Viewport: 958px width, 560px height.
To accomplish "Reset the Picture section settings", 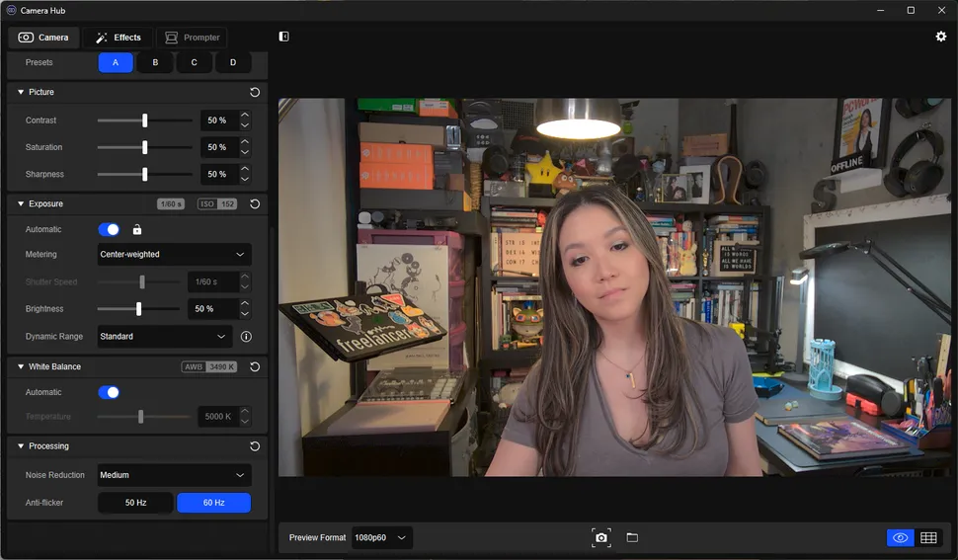I will click(255, 92).
